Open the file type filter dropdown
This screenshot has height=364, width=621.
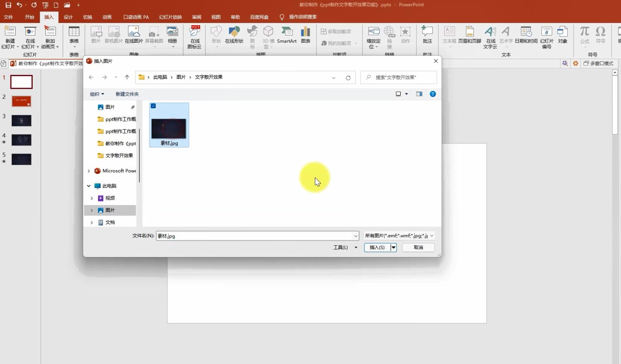[399, 236]
